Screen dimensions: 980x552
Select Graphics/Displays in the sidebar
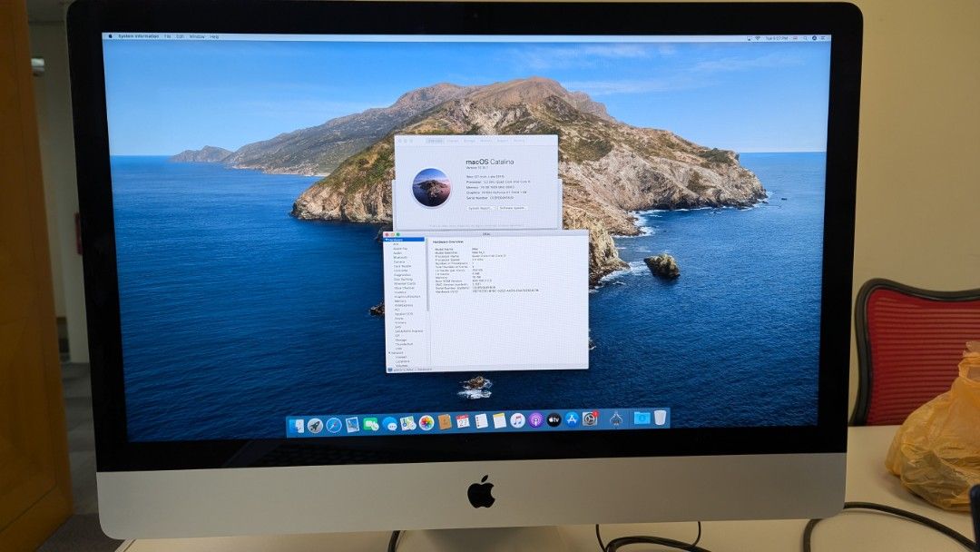(x=407, y=296)
